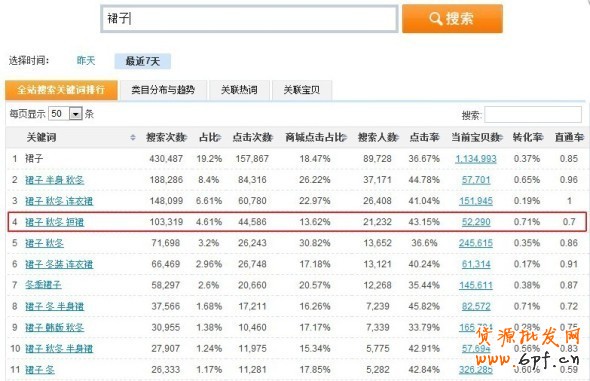Click the table filter 搜索 input field

click(x=533, y=114)
